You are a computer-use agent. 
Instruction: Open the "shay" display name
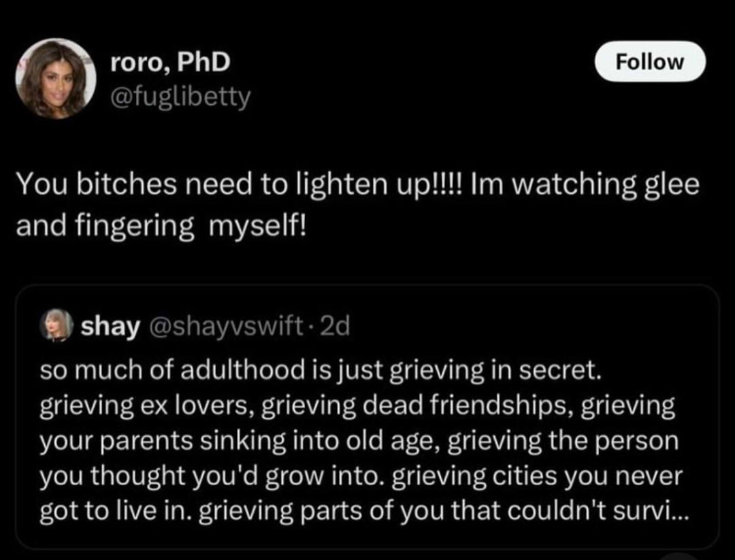pyautogui.click(x=109, y=327)
